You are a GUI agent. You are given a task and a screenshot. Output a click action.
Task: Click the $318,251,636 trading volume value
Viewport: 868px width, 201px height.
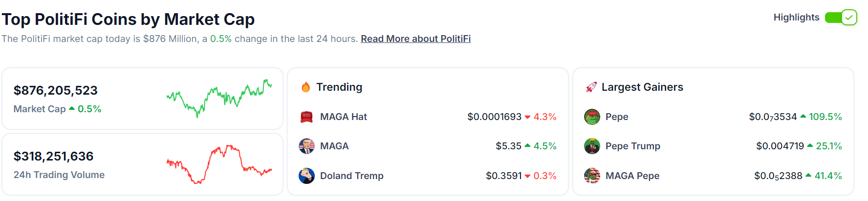pos(54,156)
